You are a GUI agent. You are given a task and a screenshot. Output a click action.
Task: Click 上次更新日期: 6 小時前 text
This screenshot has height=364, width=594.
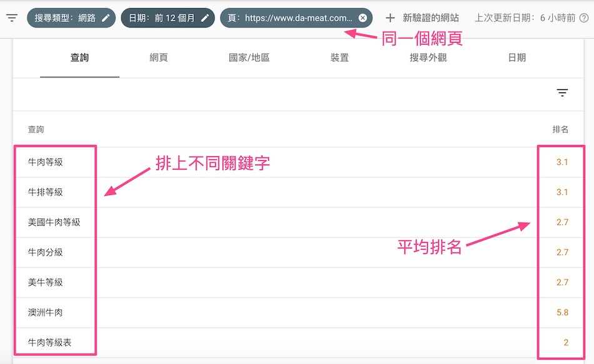(x=525, y=18)
